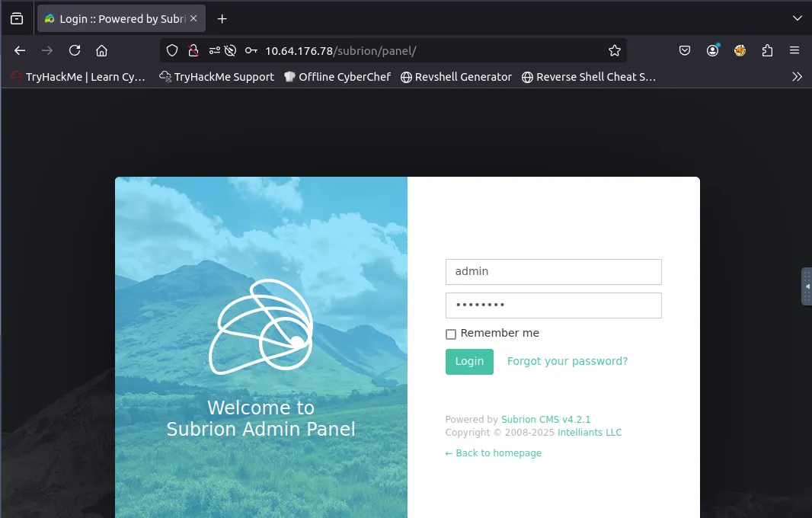Enable the Remember me checkbox
812x518 pixels.
click(x=451, y=334)
